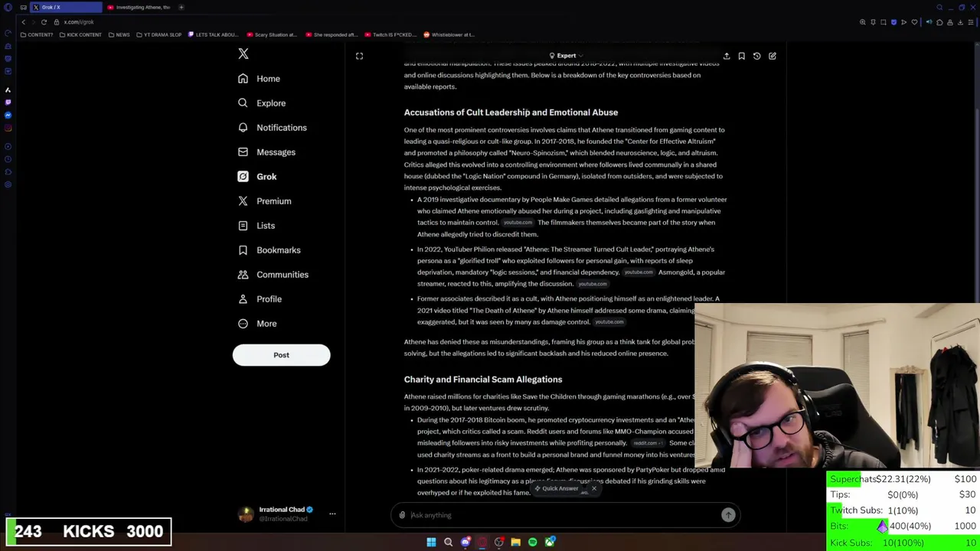This screenshot has width=980, height=551.
Task: Start a new Grok chat
Action: click(772, 56)
